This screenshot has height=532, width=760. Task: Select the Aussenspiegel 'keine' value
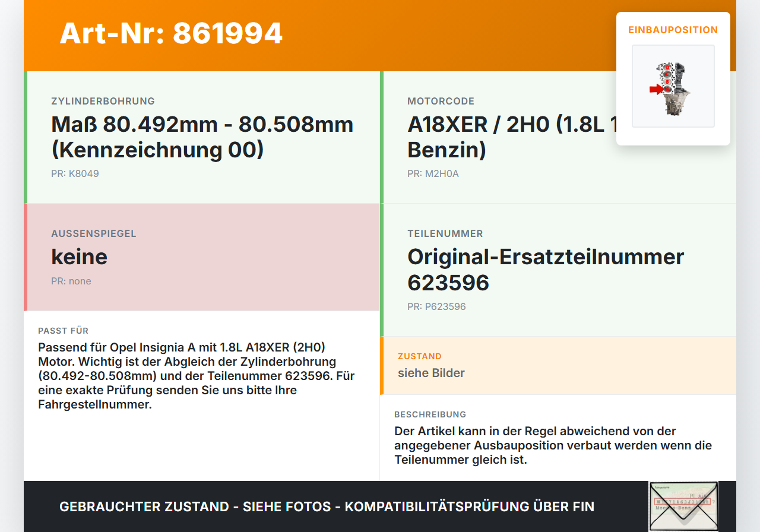80,256
